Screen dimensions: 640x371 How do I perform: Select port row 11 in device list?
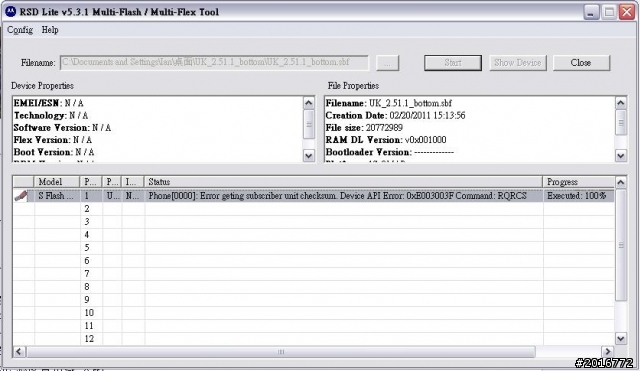coord(313,326)
